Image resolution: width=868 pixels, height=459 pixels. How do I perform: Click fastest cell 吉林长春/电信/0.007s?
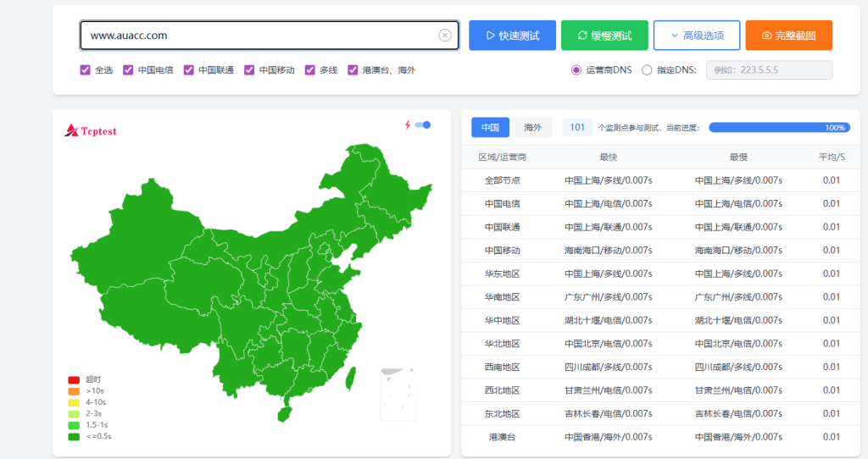609,413
